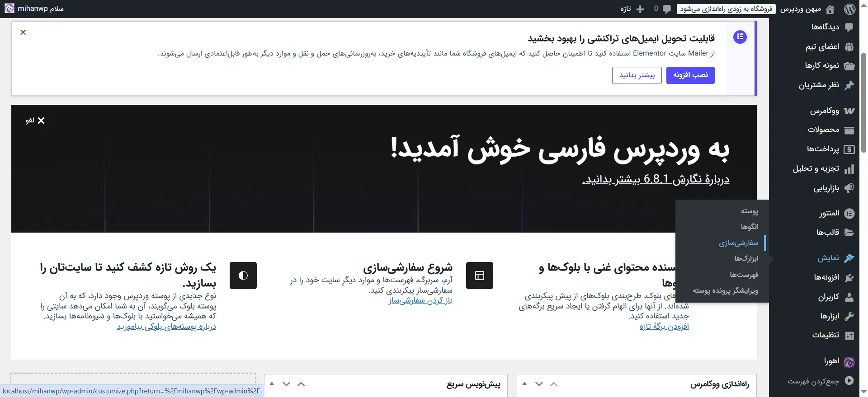The image size is (868, 397).
Task: Click the پرداخت‌ها money icon
Action: (849, 149)
